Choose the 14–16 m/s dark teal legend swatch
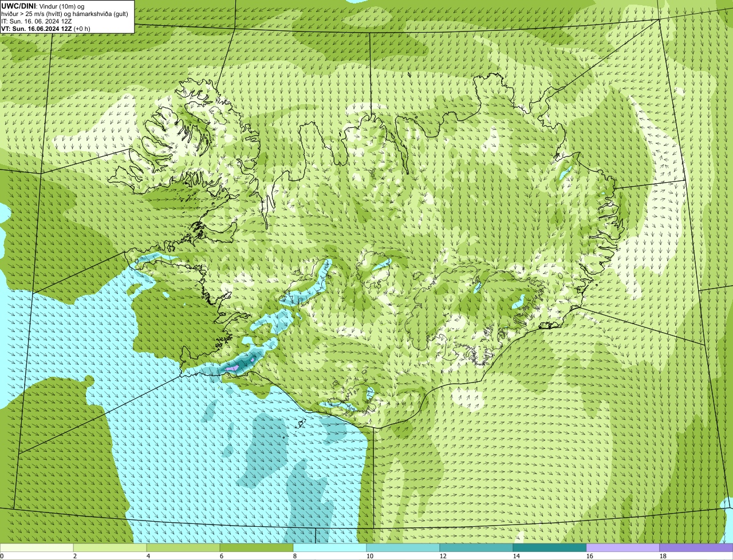Screen dimensions: 733x560 [550, 548]
